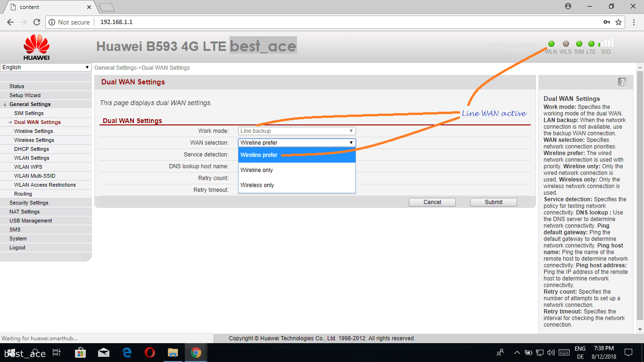Collapse the General Settings section

[30, 104]
